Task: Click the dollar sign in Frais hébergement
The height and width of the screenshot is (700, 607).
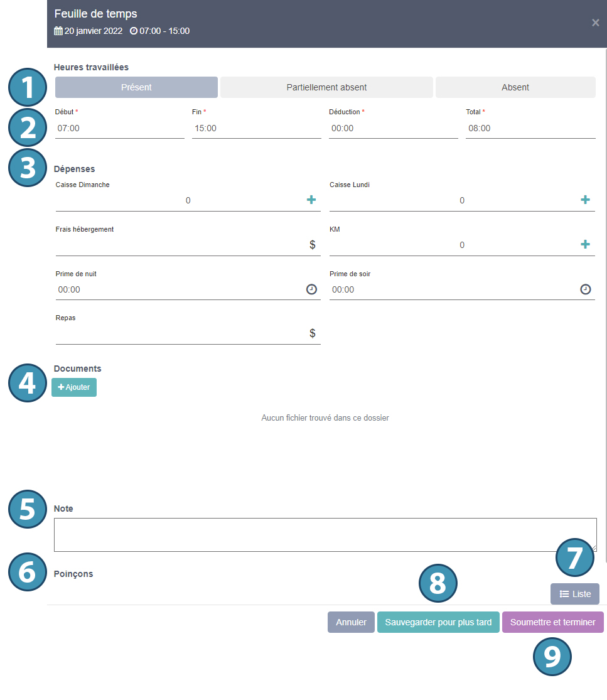Action: pos(313,245)
